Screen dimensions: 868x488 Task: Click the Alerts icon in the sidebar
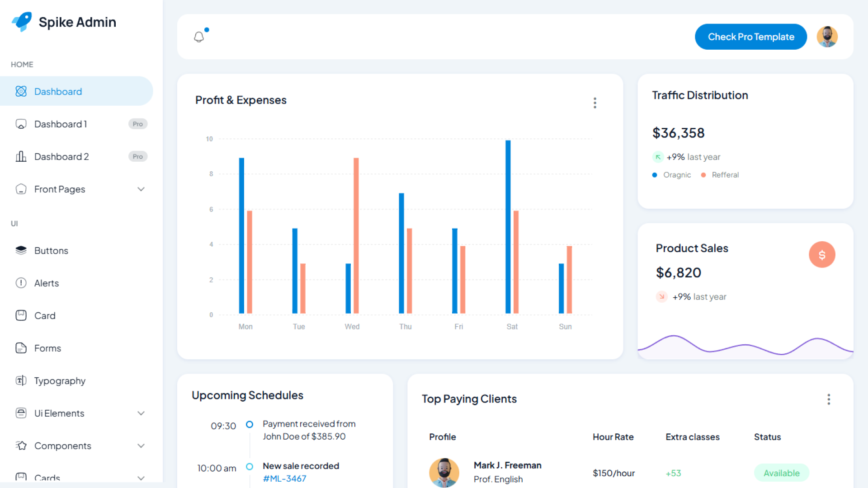pos(21,283)
